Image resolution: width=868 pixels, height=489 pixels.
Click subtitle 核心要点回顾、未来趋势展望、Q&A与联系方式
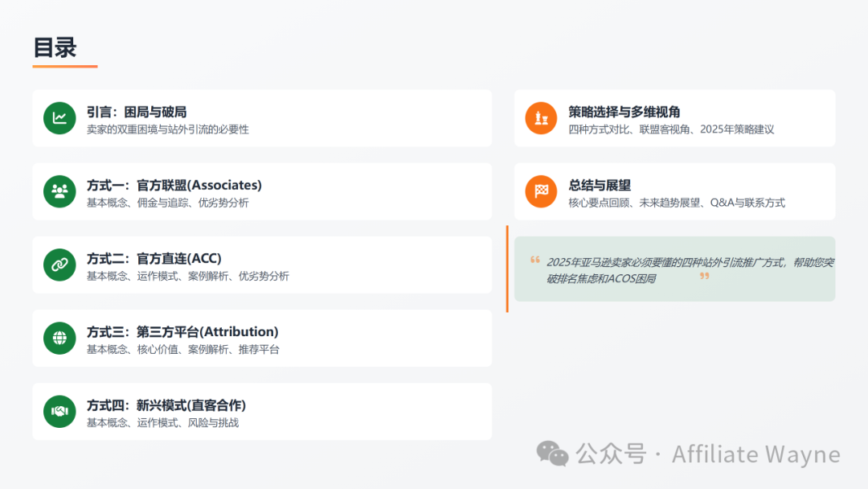coord(677,203)
